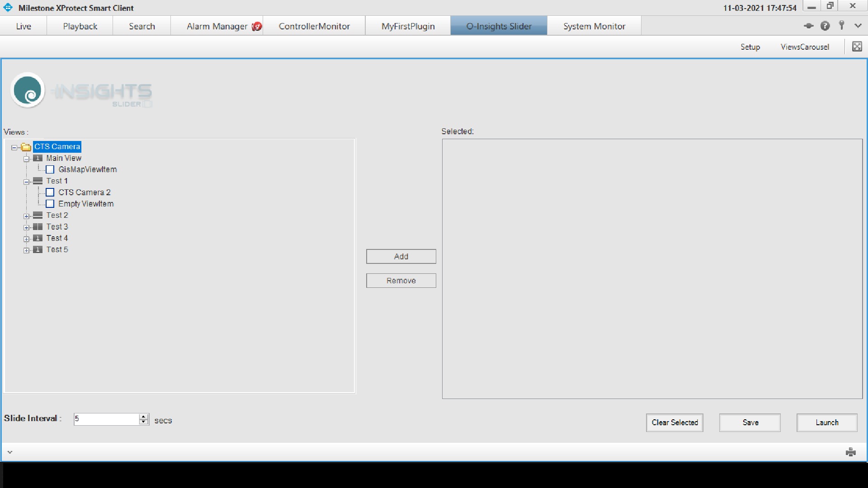Select the Test 2 tree label
The width and height of the screenshot is (868, 488).
pyautogui.click(x=57, y=215)
